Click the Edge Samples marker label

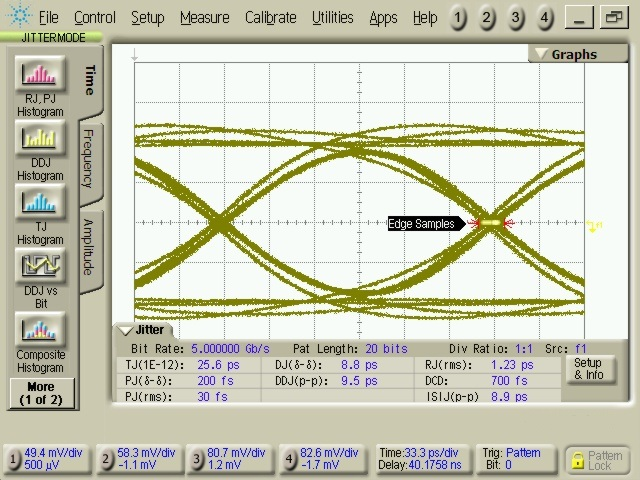pos(425,224)
